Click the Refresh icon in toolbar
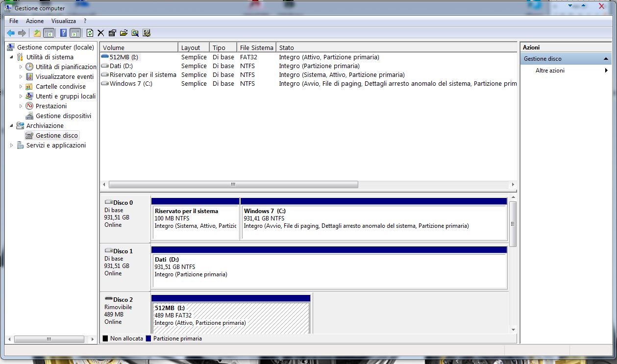 tap(90, 33)
